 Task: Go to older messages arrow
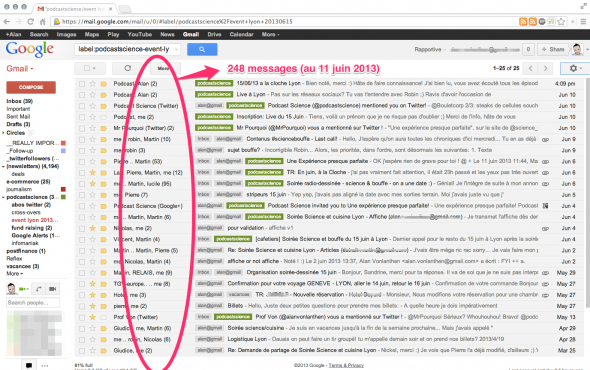pyautogui.click(x=545, y=68)
